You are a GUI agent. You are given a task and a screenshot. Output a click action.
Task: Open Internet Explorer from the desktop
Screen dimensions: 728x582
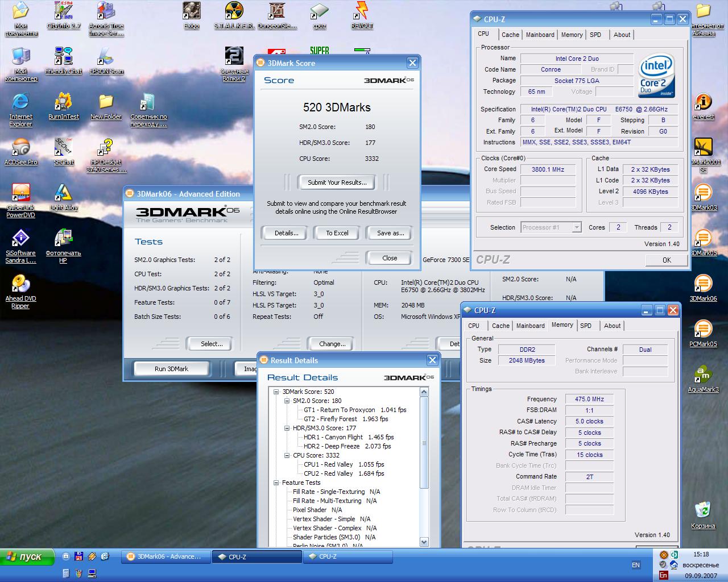(21, 110)
